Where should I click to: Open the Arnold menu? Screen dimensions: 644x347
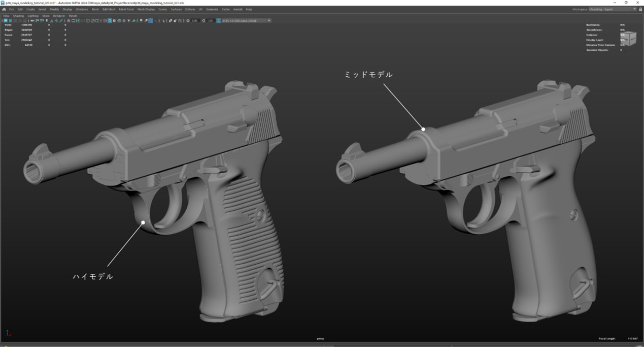[x=238, y=9]
